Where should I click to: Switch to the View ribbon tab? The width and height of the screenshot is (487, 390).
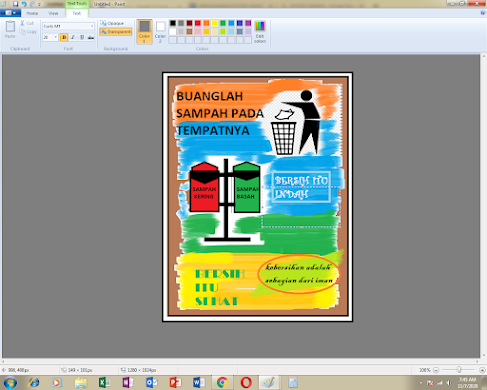point(53,13)
